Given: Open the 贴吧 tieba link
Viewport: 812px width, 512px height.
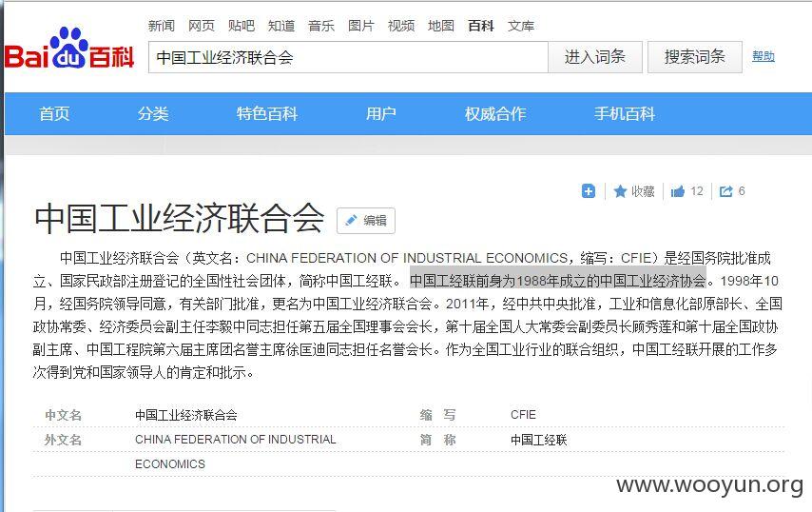Looking at the screenshot, I should (x=242, y=26).
